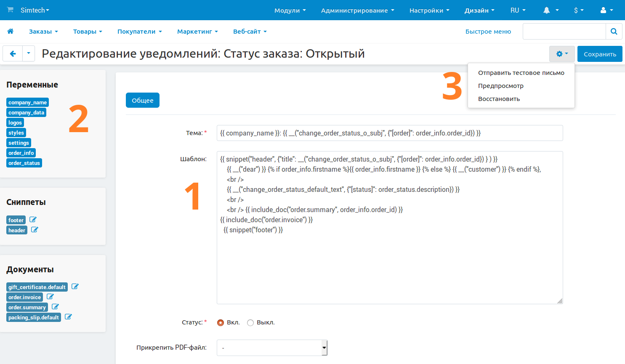Image resolution: width=625 pixels, height=364 pixels.
Task: Click the search magnifier icon
Action: coord(614,32)
